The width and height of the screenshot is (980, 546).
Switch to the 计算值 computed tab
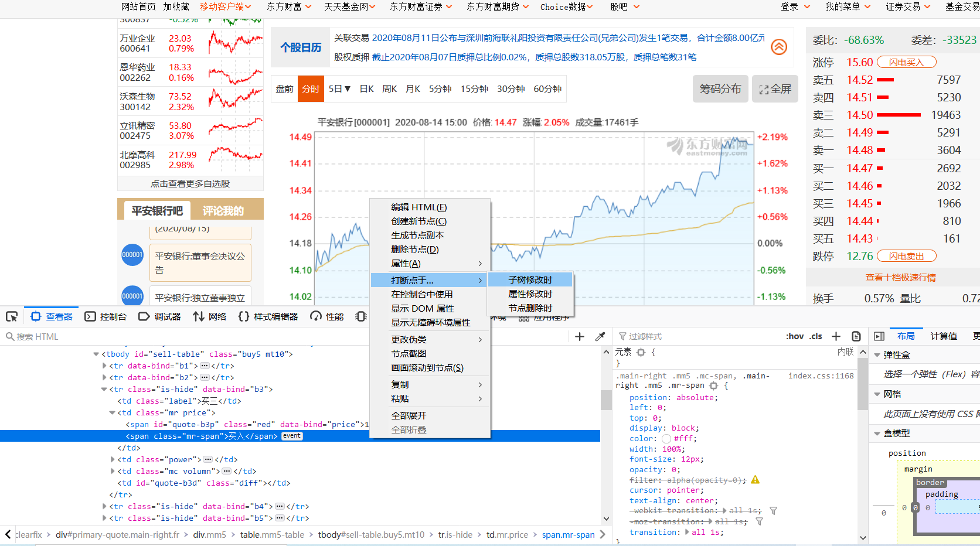pos(944,336)
